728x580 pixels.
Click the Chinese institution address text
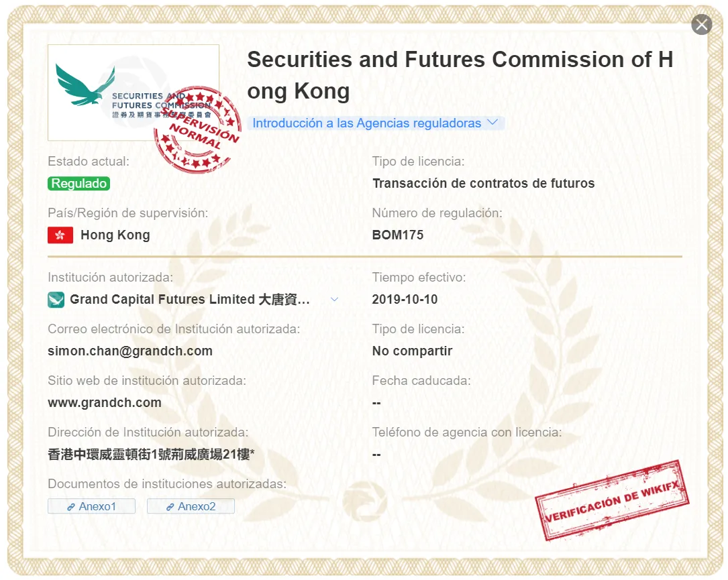(x=152, y=454)
